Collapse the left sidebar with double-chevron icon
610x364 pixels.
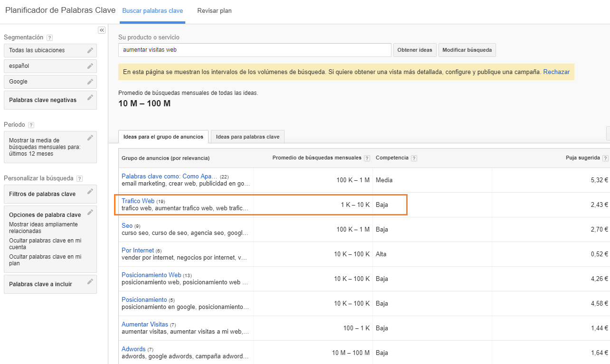(x=102, y=30)
